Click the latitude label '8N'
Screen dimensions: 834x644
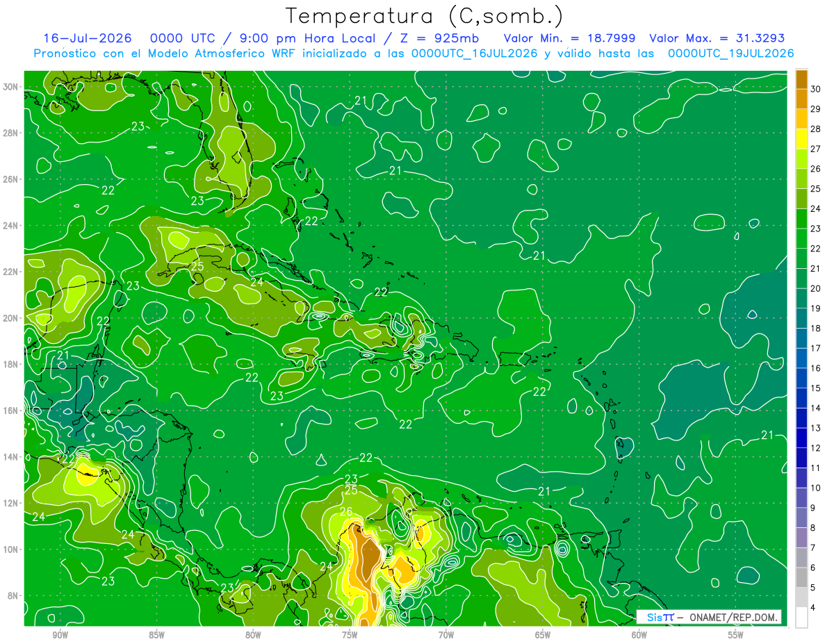pyautogui.click(x=13, y=595)
